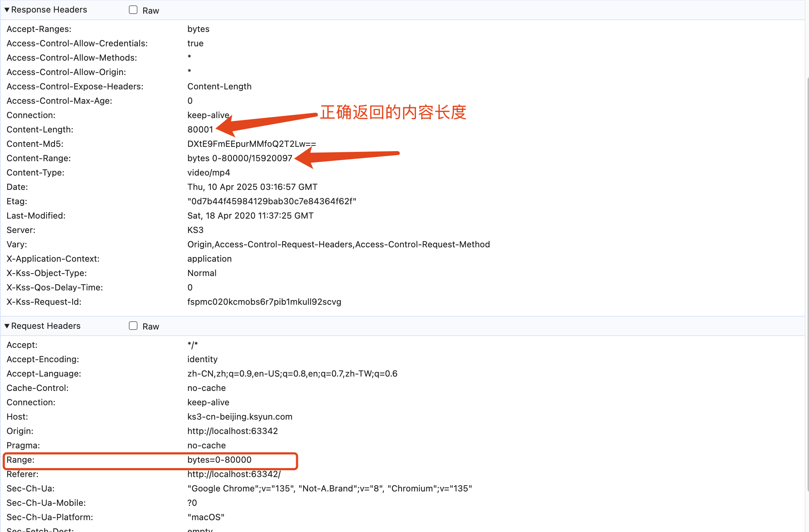Image resolution: width=809 pixels, height=532 pixels.
Task: Collapse the Request Headers section
Action: pos(7,326)
